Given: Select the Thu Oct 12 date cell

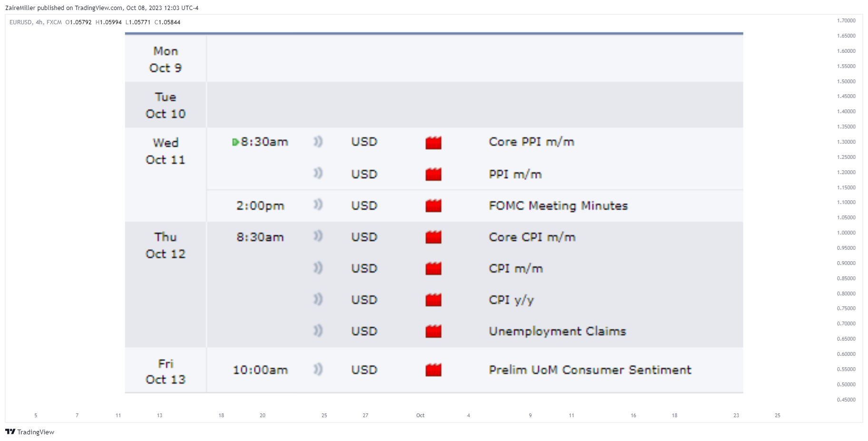Looking at the screenshot, I should [x=166, y=284].
